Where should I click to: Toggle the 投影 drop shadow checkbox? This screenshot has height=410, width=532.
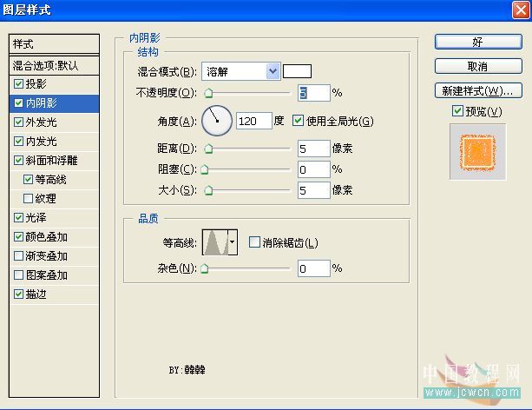click(18, 83)
